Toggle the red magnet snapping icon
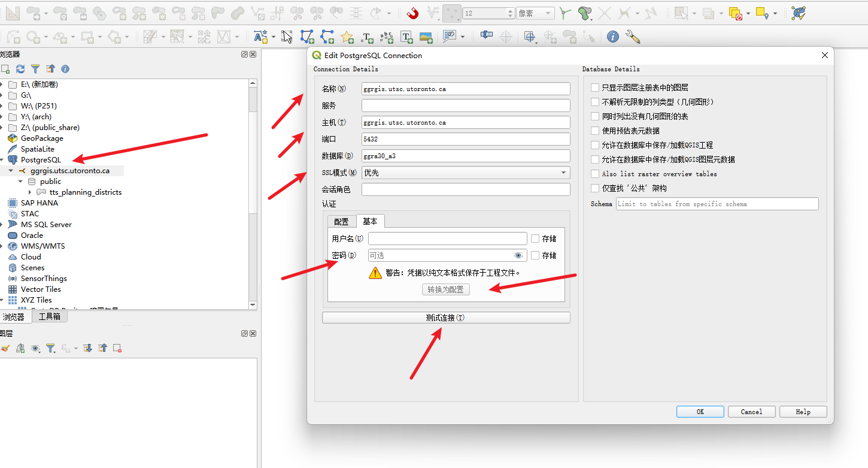 pyautogui.click(x=412, y=13)
